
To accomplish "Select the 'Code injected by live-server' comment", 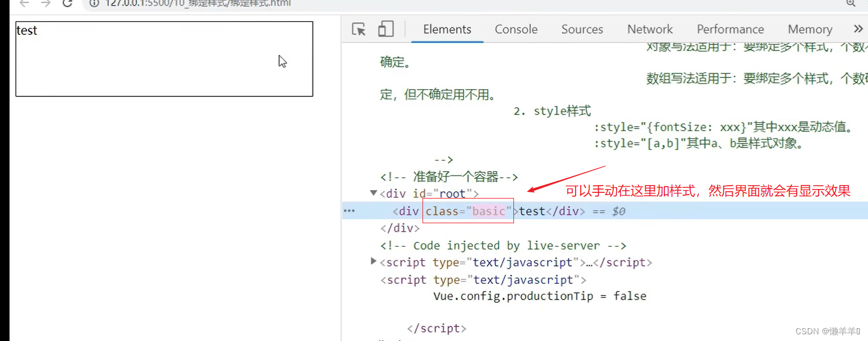I will (x=503, y=245).
